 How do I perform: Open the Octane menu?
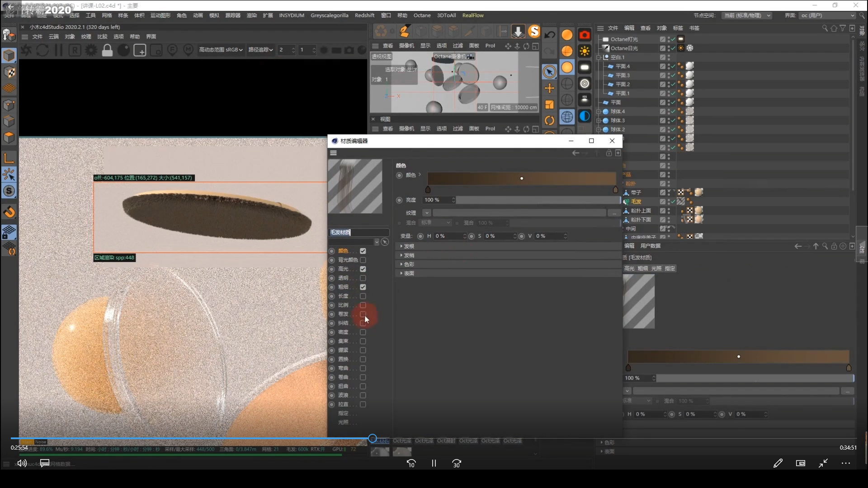422,15
